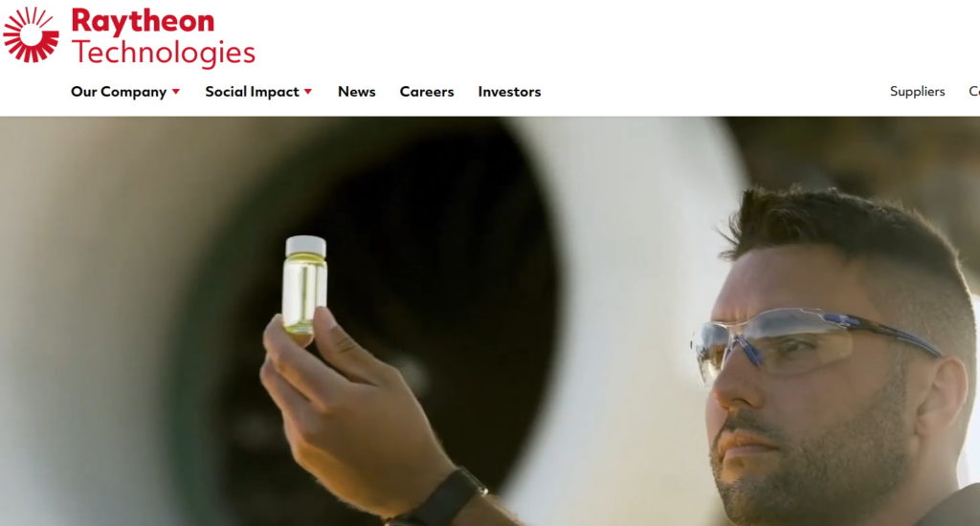Click the 'Raytheon' bold wordmark text
Image resolution: width=980 pixels, height=526 pixels.
pyautogui.click(x=144, y=21)
